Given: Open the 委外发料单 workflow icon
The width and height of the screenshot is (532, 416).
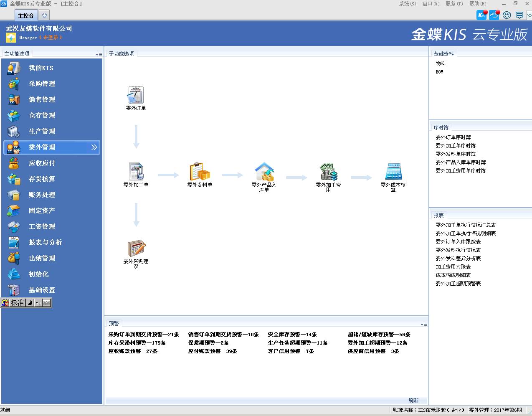Looking at the screenshot, I should [x=200, y=172].
